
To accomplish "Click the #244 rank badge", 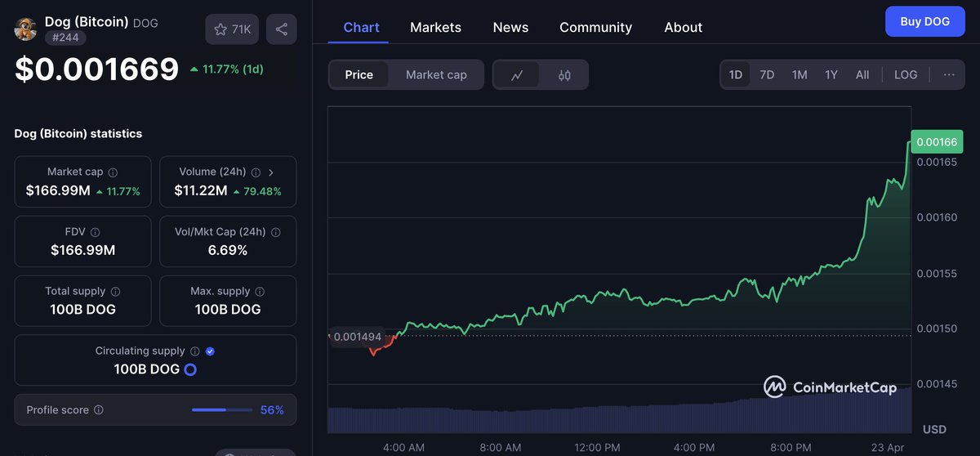I will [x=65, y=38].
